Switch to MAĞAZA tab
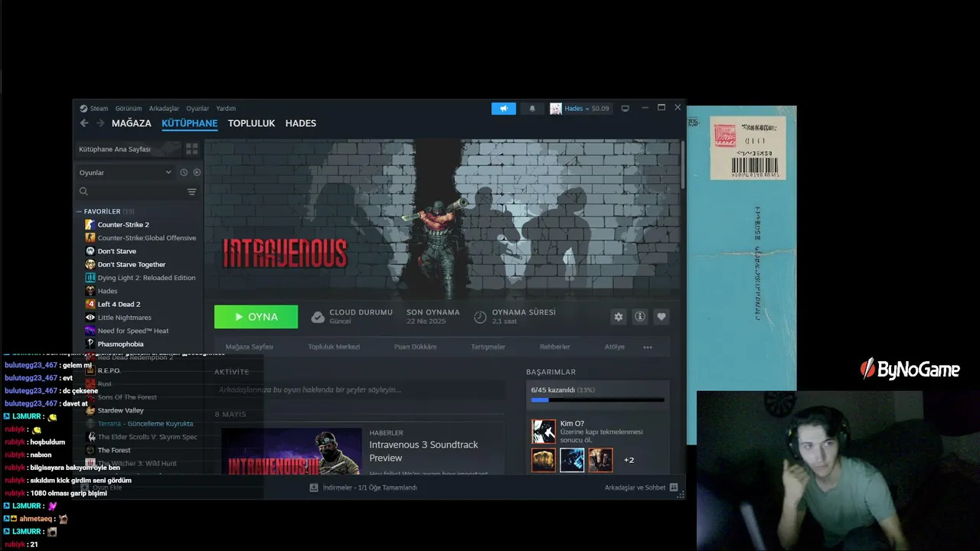This screenshot has height=551, width=980. tap(132, 123)
